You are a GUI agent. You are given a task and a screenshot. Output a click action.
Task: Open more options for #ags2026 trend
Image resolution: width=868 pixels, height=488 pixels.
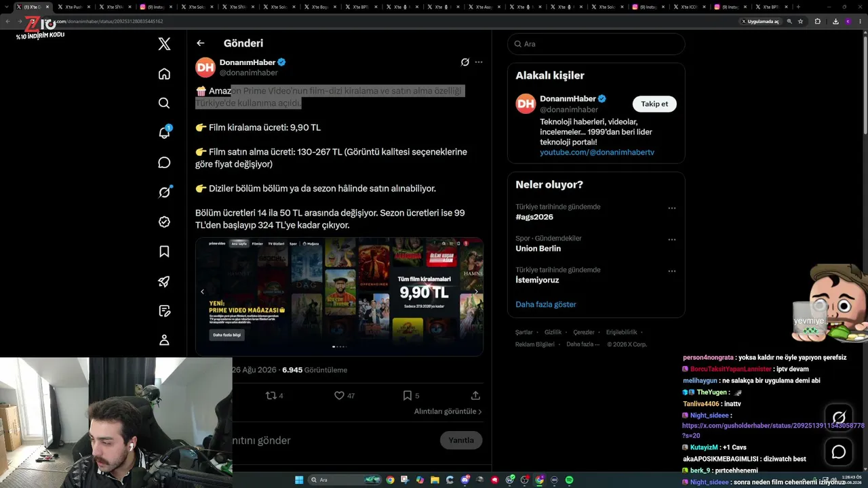coord(672,208)
